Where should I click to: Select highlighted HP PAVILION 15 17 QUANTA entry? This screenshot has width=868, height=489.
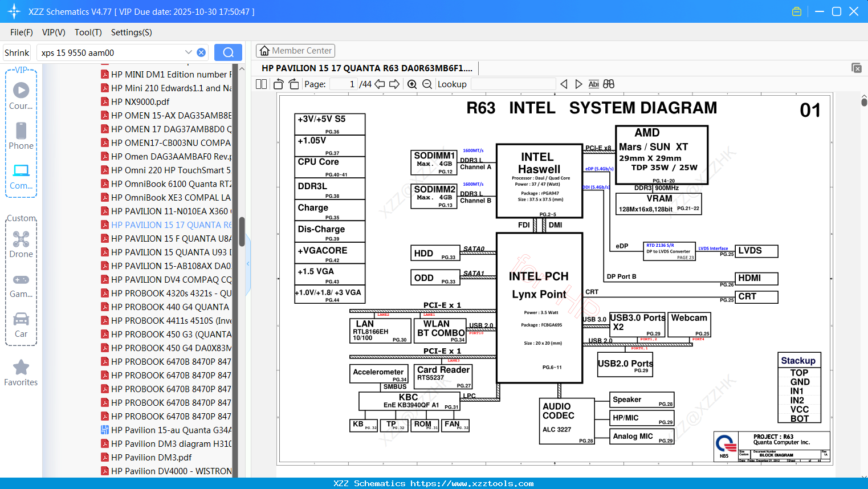166,225
